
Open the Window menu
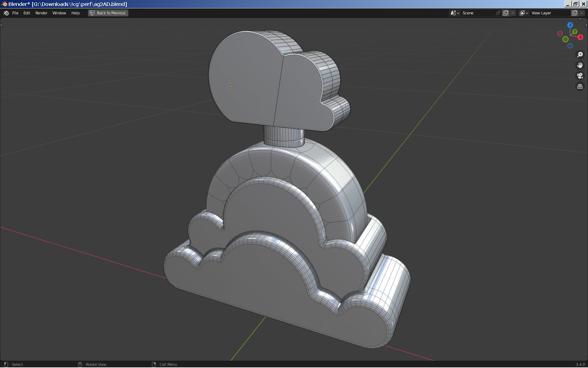click(x=59, y=13)
